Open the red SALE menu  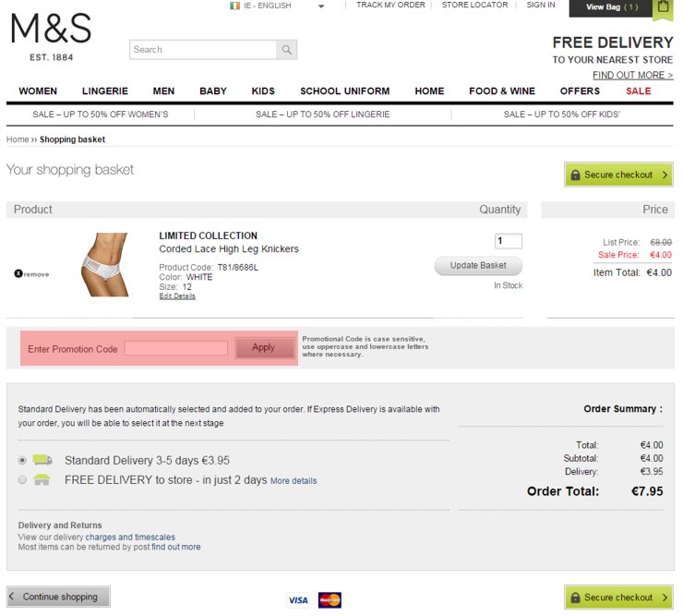(639, 91)
